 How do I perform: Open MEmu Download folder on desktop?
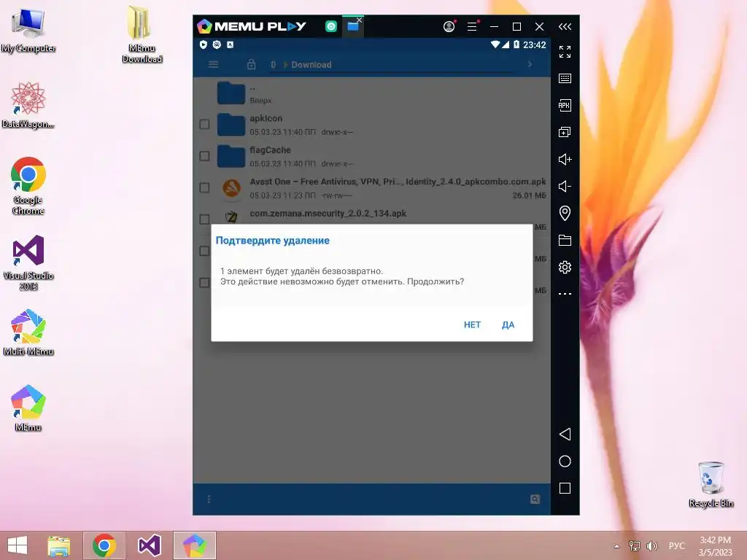[142, 34]
